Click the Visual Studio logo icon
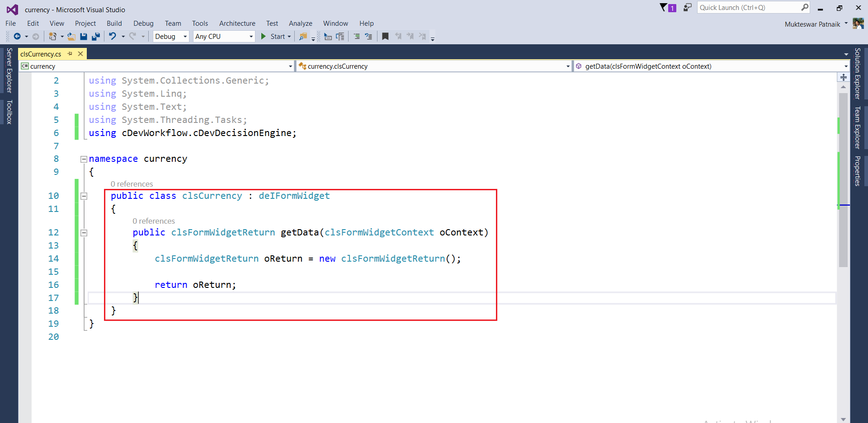 (12, 9)
